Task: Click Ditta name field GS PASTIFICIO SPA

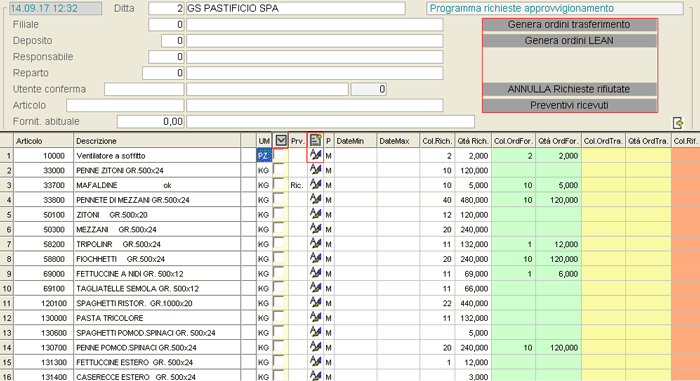Action: [296, 8]
